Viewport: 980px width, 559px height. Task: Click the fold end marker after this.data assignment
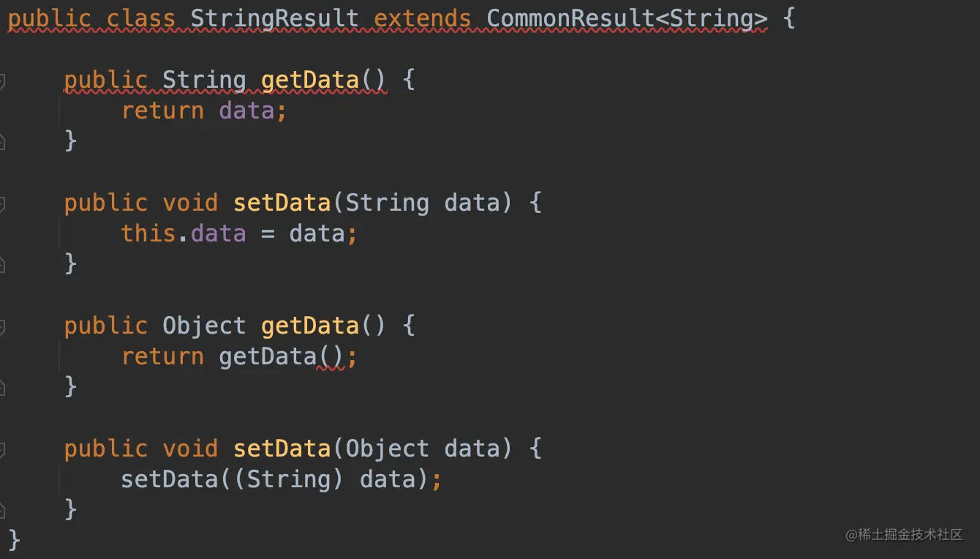tap(2, 264)
